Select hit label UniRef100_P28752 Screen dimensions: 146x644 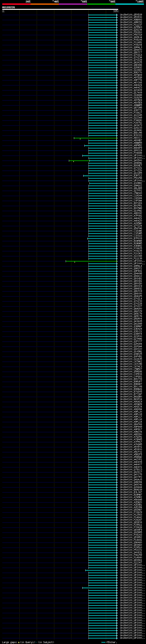[x=131, y=123]
